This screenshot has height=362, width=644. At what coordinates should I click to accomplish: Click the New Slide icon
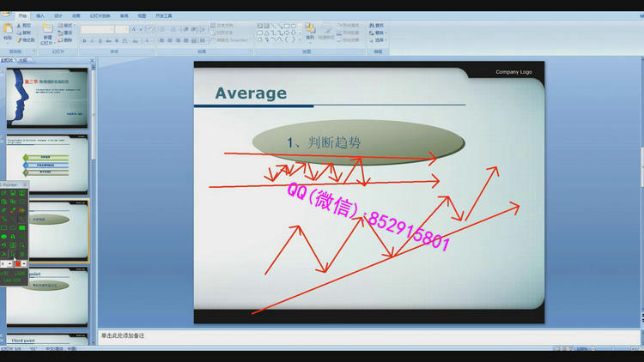[47, 31]
